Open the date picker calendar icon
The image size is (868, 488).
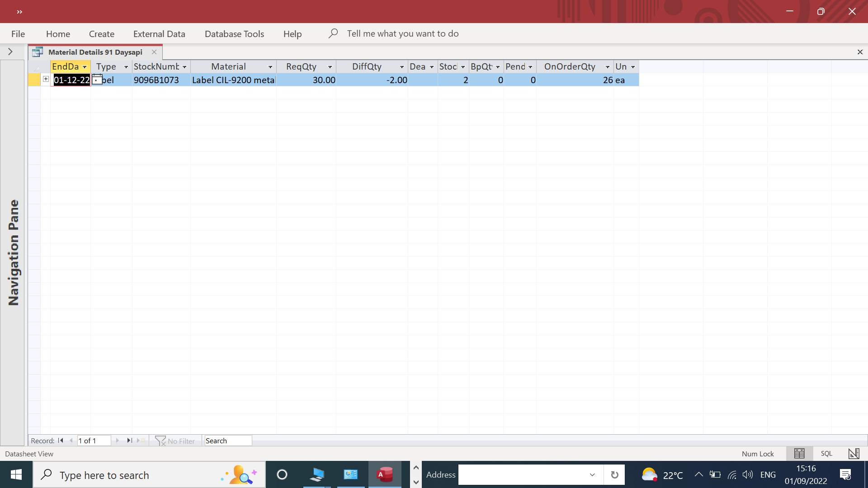click(x=97, y=80)
